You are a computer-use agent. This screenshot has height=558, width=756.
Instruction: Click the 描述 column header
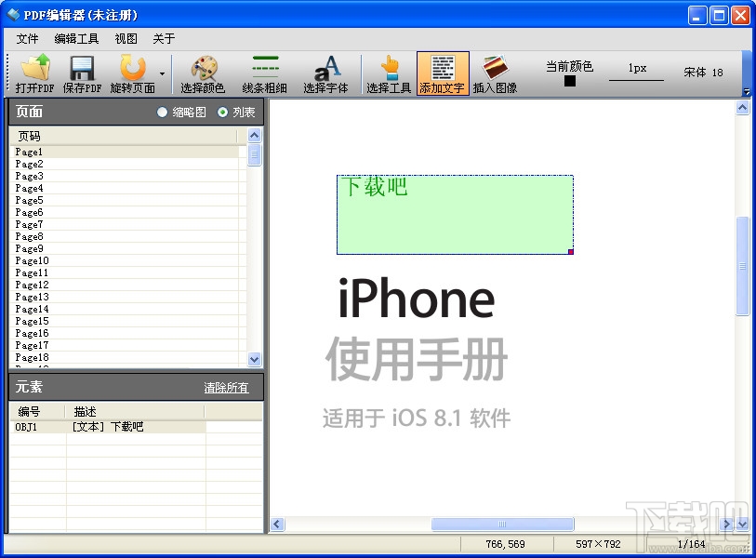pos(135,411)
